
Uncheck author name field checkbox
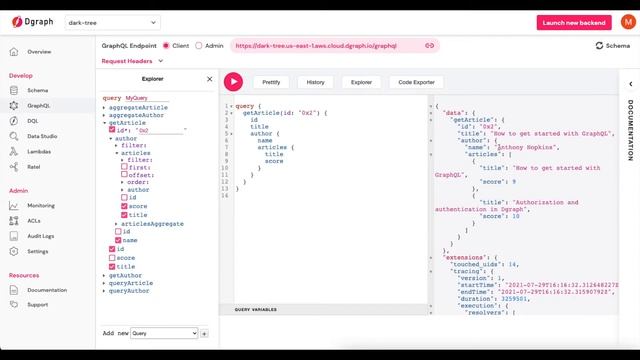click(118, 240)
